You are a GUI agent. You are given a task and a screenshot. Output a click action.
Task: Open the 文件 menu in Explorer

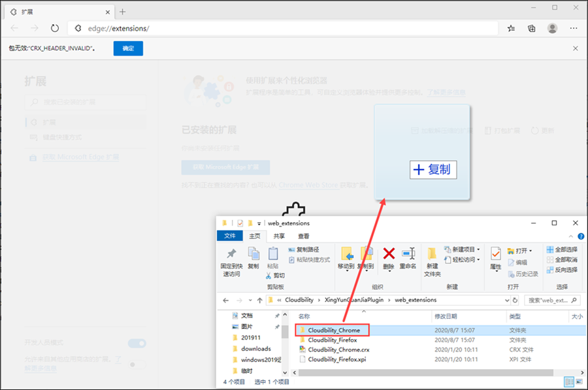[229, 236]
